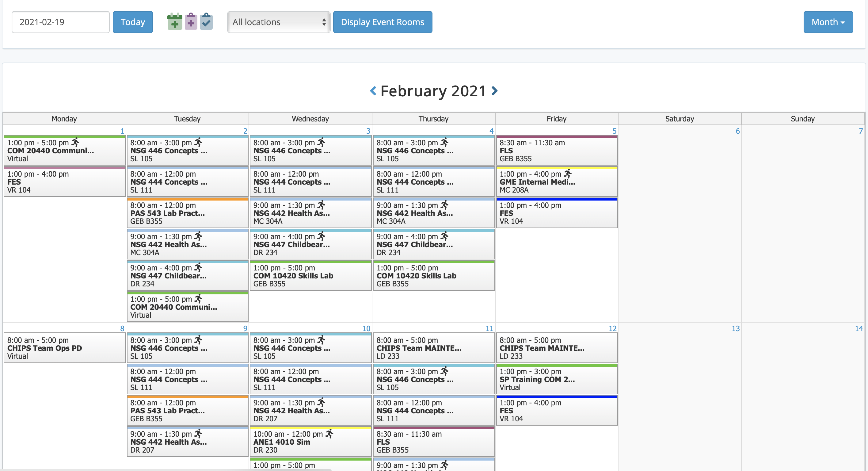Click running icon on Tuesday 9 NSG 446 event
The height and width of the screenshot is (471, 868).
[x=198, y=340]
